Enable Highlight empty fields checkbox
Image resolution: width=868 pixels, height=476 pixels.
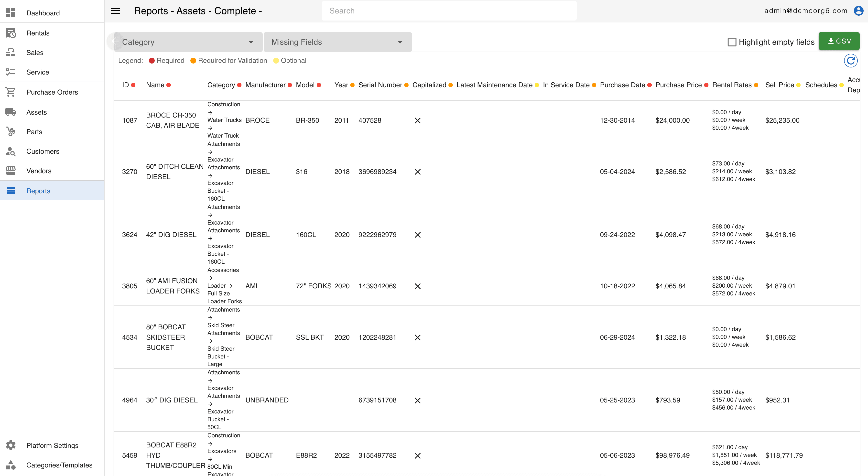[x=732, y=42]
